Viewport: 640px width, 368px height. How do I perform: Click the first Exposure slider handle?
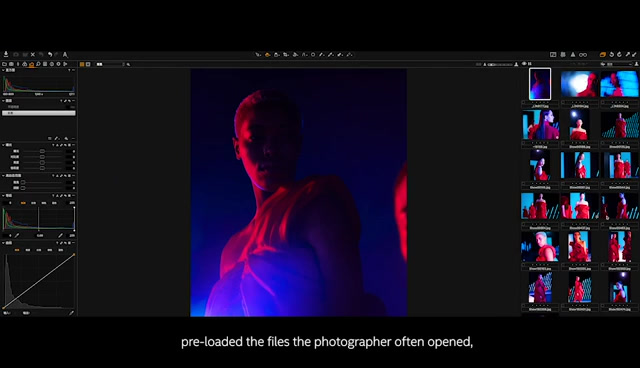(42, 151)
